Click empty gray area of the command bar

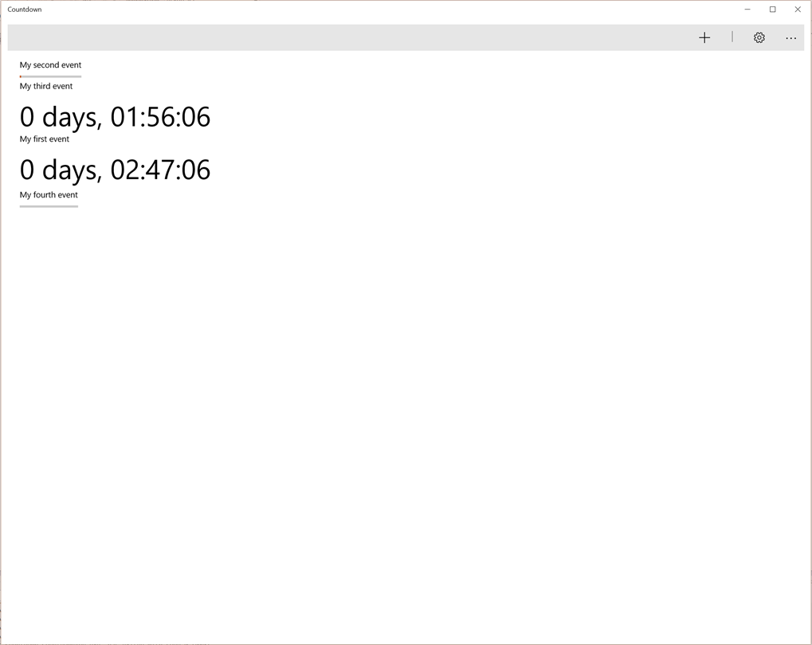point(359,37)
